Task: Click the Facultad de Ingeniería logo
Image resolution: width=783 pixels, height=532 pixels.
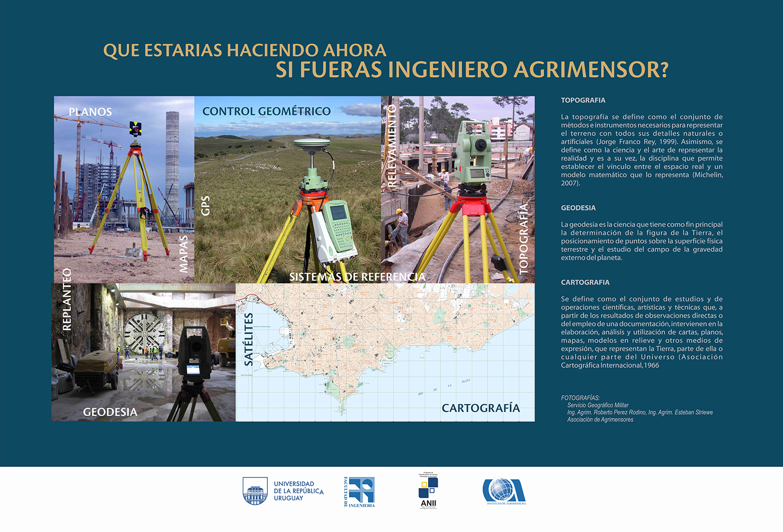Action: (x=359, y=492)
